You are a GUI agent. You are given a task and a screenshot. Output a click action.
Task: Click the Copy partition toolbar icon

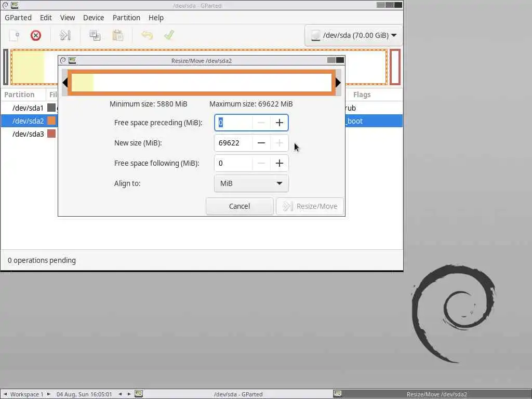pyautogui.click(x=95, y=35)
